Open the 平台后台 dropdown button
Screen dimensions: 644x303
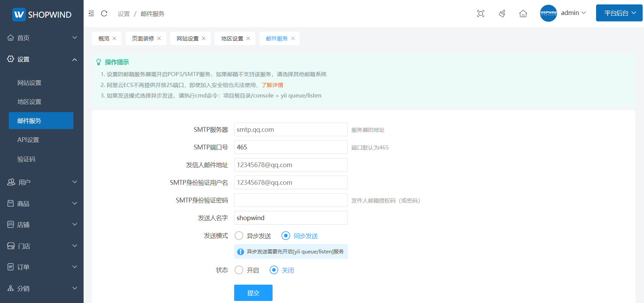(x=619, y=13)
